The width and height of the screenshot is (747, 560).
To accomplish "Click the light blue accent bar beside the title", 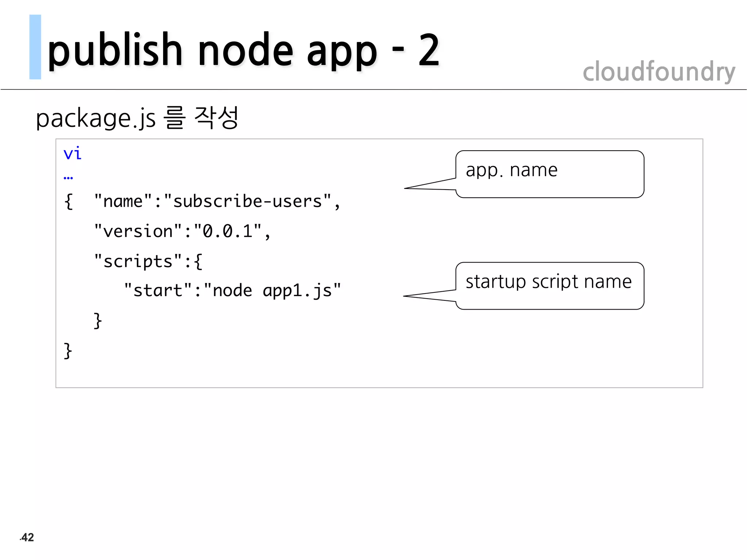I will click(x=35, y=47).
